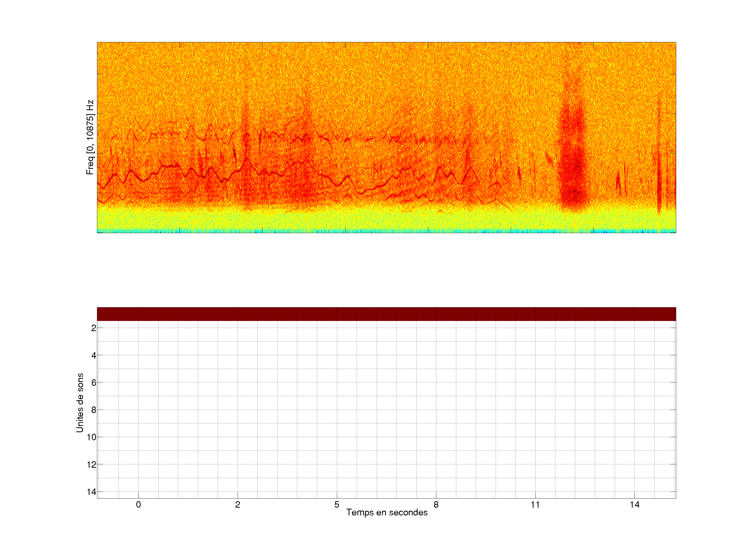Click the y-axis tick label '12'
Image resolution: width=747 pixels, height=560 pixels.
pos(92,465)
